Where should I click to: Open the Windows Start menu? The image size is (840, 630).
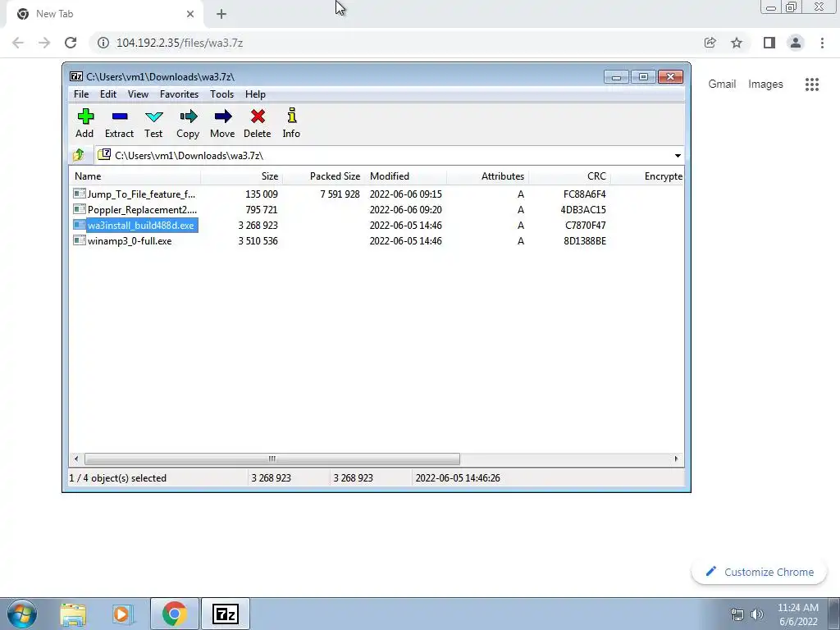pyautogui.click(x=21, y=614)
